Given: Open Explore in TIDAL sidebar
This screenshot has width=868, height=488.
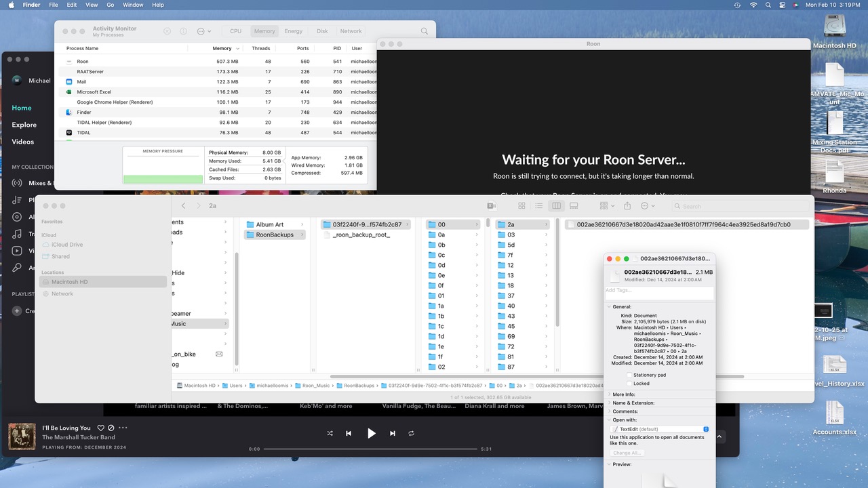Looking at the screenshot, I should point(24,125).
